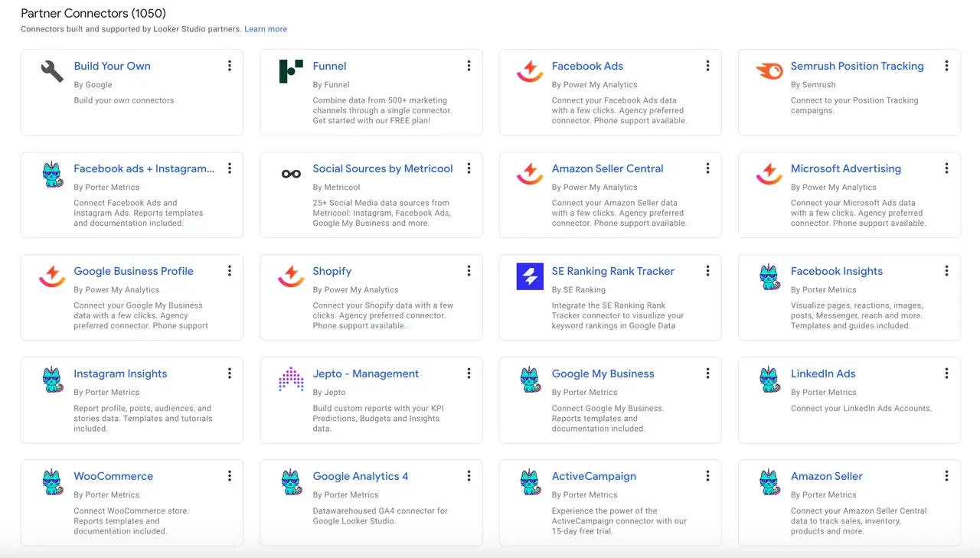Open the kebab menu for LinkedIn Ads
Image resolution: width=980 pixels, height=558 pixels.
[946, 374]
